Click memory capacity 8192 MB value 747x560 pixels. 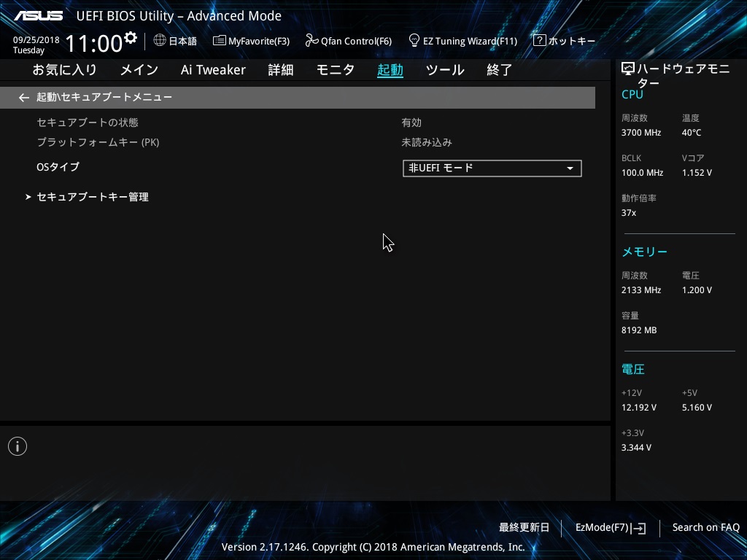639,330
